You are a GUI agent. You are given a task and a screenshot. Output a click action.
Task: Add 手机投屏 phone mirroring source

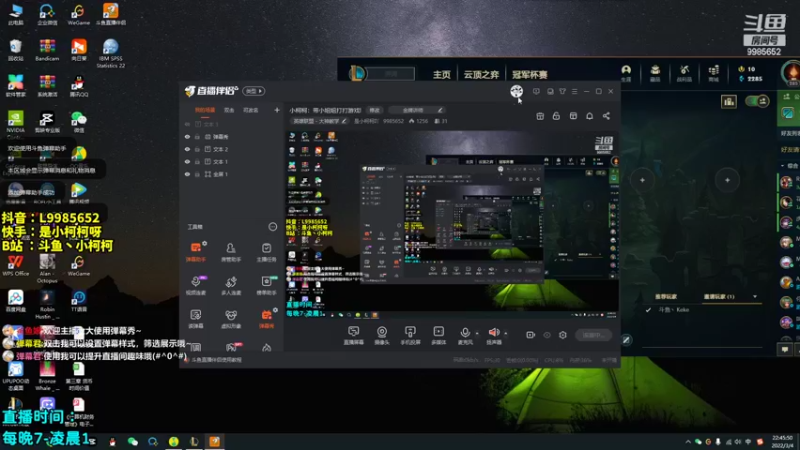point(410,336)
